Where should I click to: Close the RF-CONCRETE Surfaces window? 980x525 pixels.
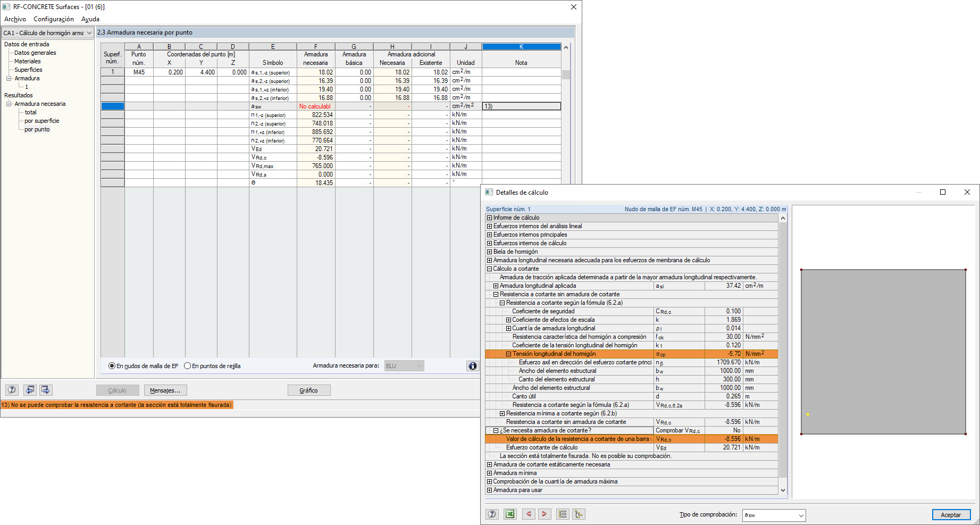[574, 7]
